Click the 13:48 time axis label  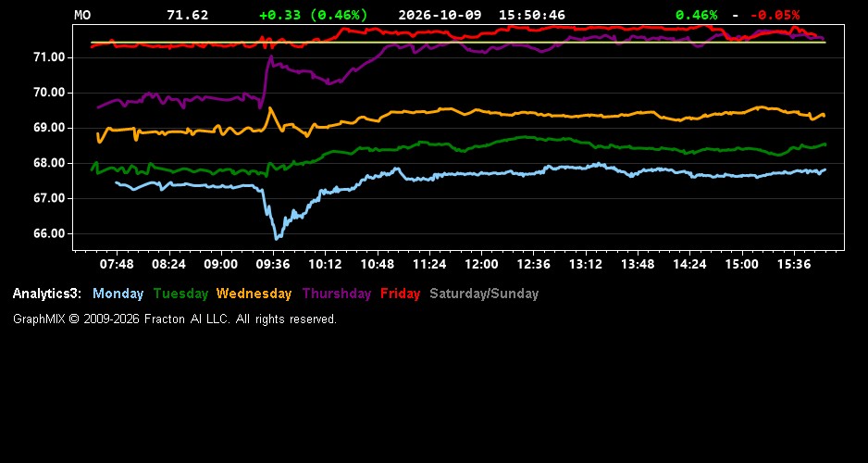[638, 264]
